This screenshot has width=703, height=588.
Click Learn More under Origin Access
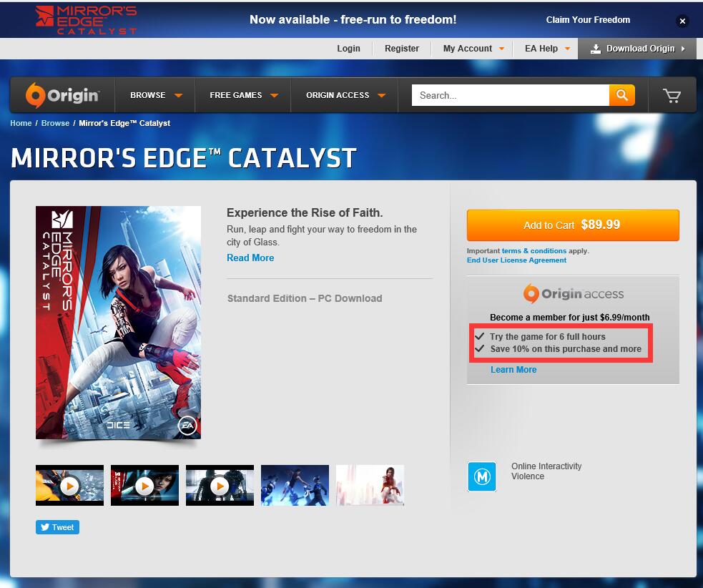click(x=513, y=370)
